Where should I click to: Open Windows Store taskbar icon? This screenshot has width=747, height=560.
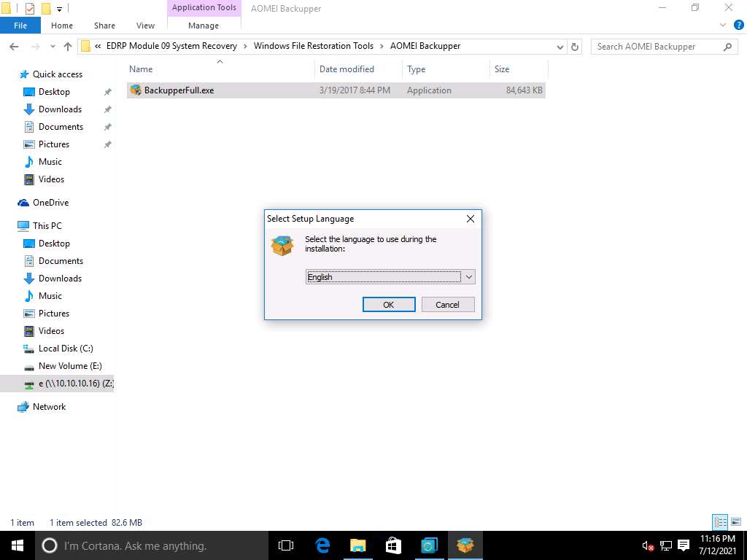tap(393, 545)
